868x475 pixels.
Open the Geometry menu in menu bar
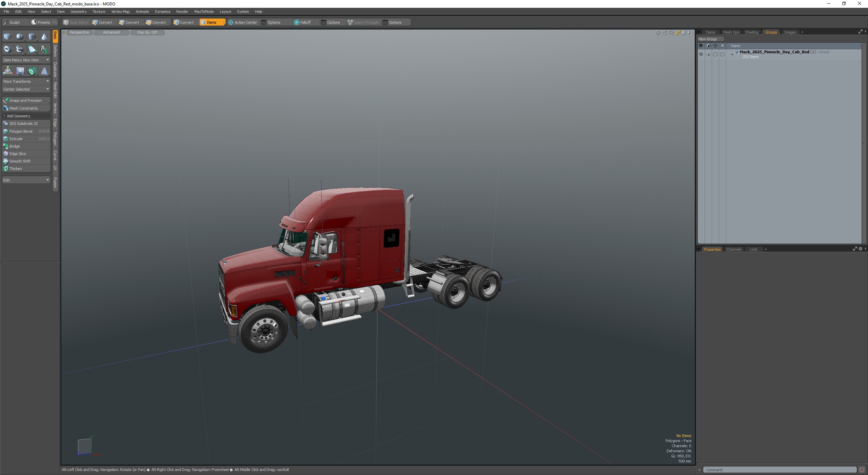pyautogui.click(x=78, y=11)
